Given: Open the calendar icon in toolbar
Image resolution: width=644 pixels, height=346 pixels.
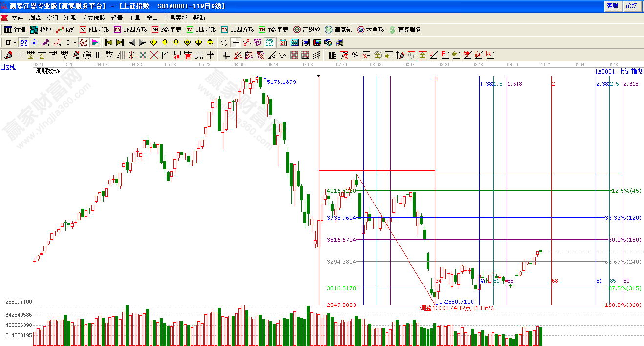Looking at the screenshot, I should pos(283,42).
